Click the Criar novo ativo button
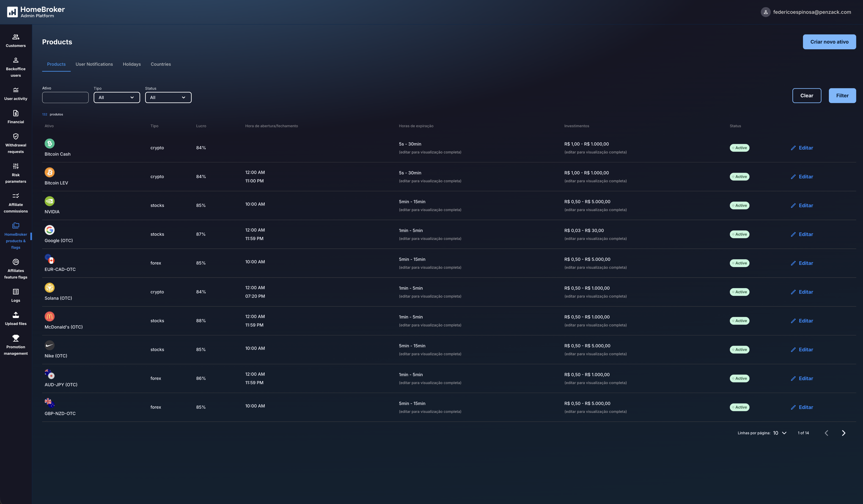The height and width of the screenshot is (504, 863). [x=829, y=42]
